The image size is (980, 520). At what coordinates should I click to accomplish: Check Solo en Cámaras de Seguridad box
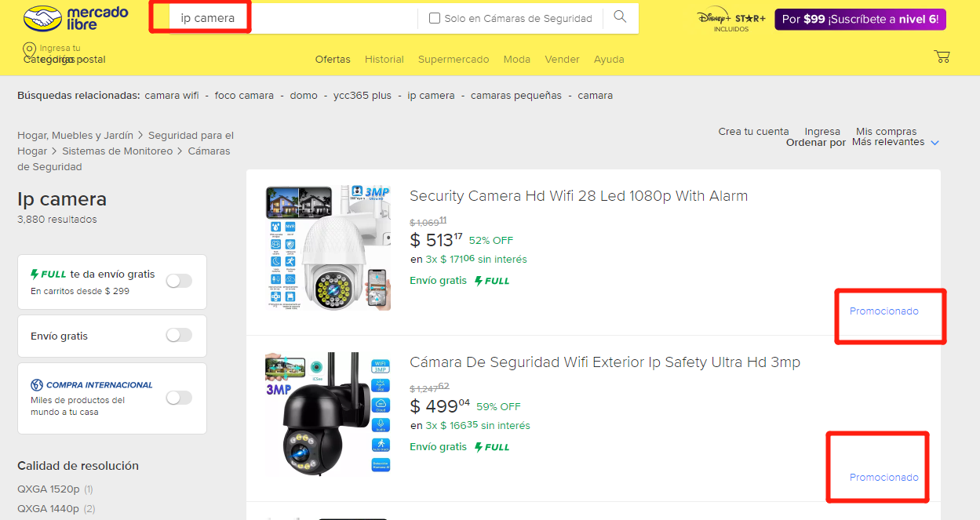(435, 18)
